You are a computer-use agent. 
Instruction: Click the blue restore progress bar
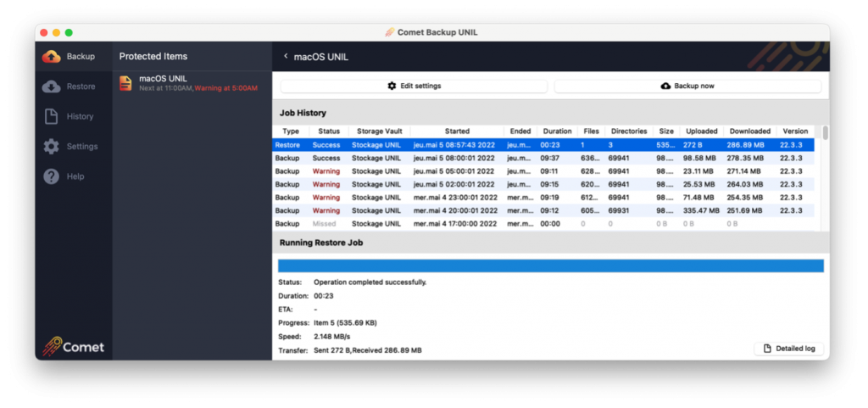coord(550,265)
